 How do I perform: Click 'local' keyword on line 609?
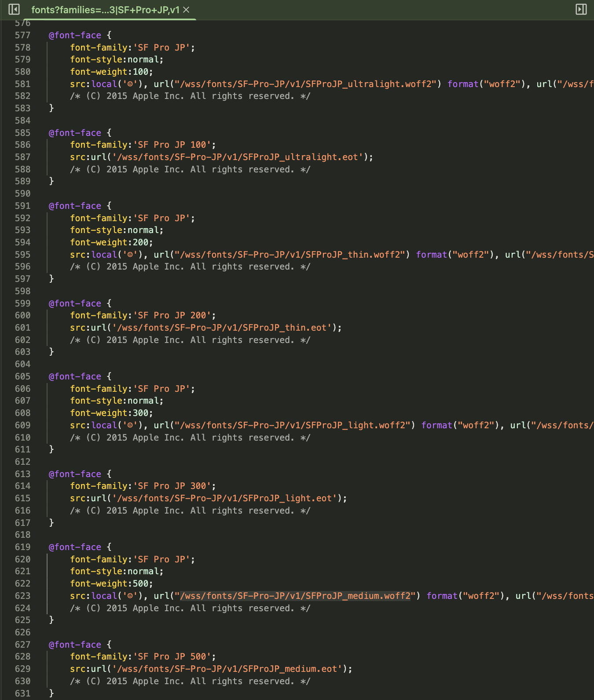tap(104, 425)
